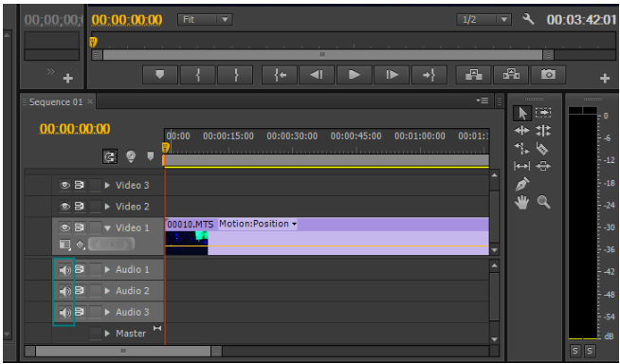
Task: Click the 00010.MTS clip thumbnail
Action: point(187,243)
